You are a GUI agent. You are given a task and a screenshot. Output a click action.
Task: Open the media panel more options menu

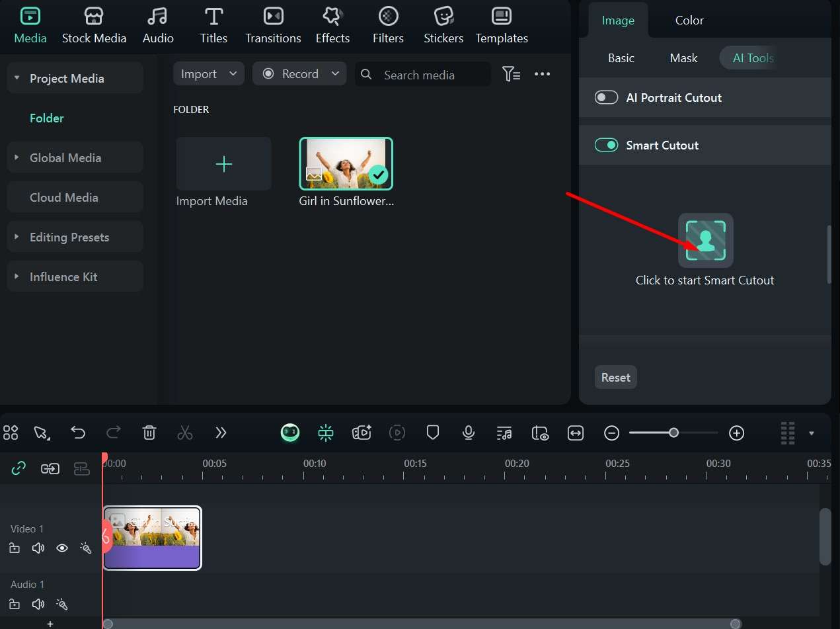click(543, 74)
